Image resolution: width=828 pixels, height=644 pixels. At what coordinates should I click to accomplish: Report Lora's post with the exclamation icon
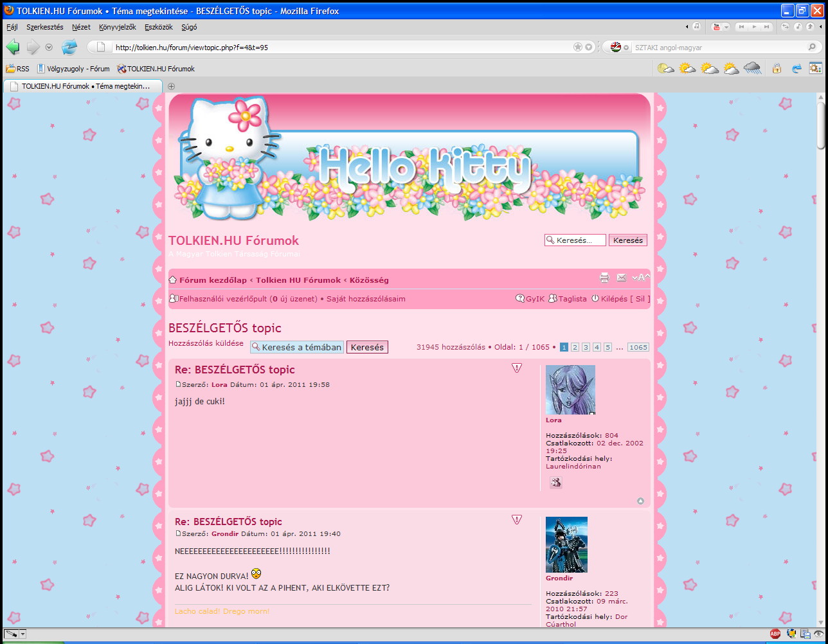click(517, 368)
